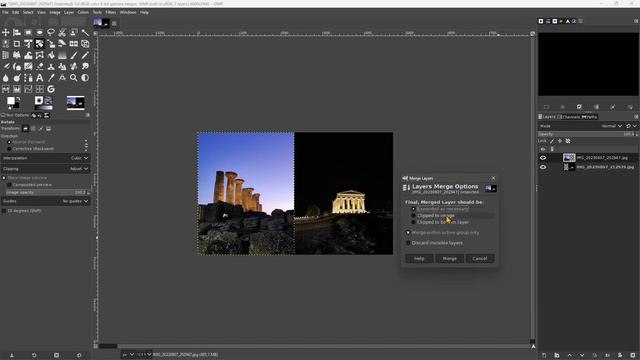Select the Zoom magnifier tool
This screenshot has height=360, width=640.
click(73, 78)
